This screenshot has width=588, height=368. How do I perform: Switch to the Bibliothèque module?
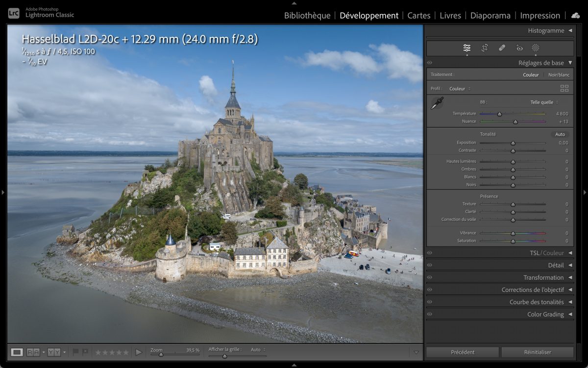(x=307, y=16)
